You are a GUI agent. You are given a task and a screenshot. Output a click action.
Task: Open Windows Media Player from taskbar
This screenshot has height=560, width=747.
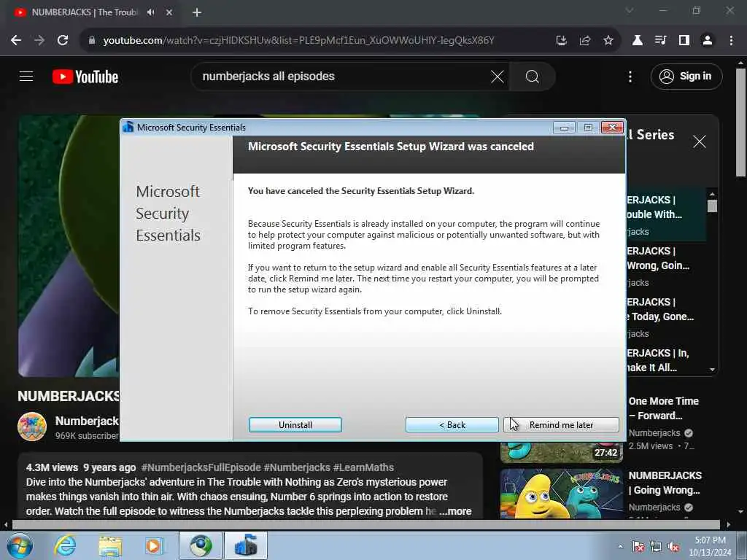pyautogui.click(x=154, y=545)
